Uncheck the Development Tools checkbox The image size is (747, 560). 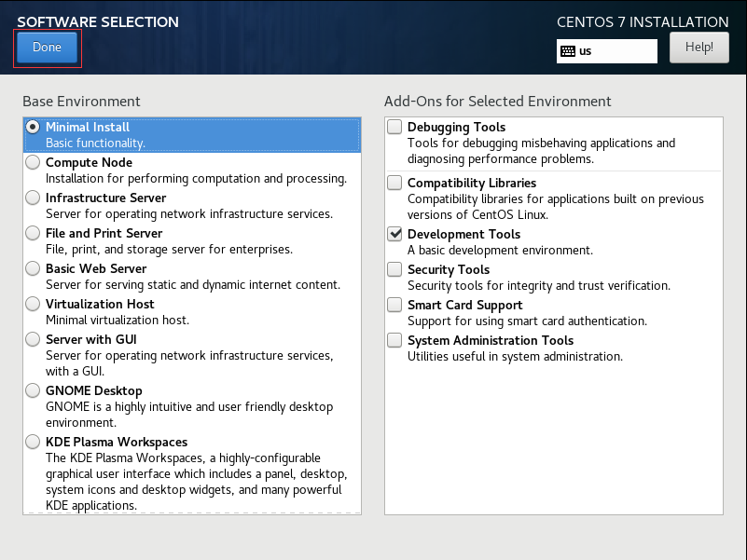pos(394,234)
